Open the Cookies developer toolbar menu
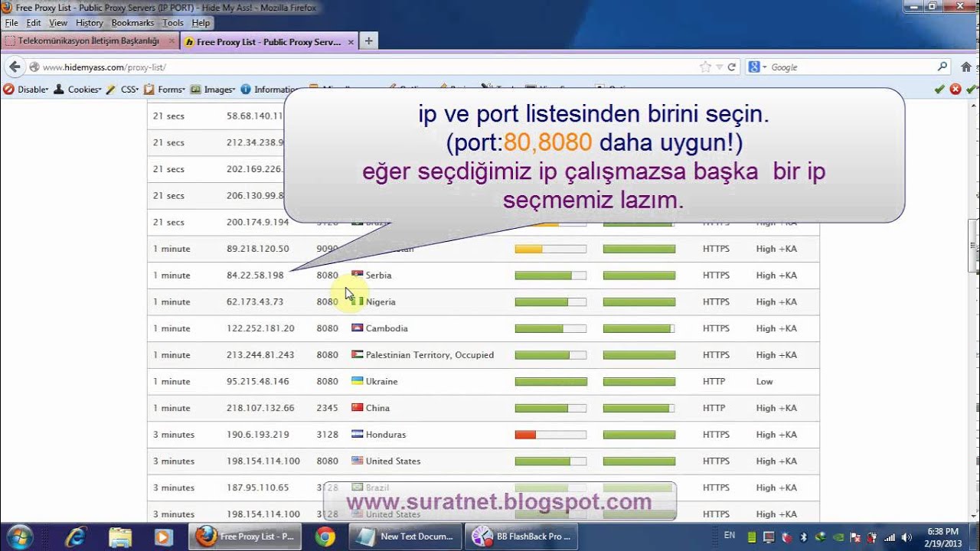Screen dimensions: 980x551 [78, 90]
